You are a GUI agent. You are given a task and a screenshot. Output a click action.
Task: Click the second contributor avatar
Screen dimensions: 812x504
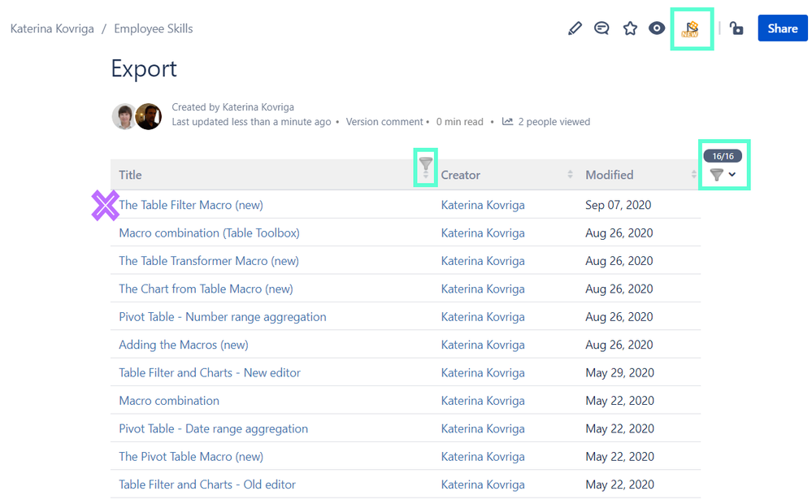coord(149,116)
